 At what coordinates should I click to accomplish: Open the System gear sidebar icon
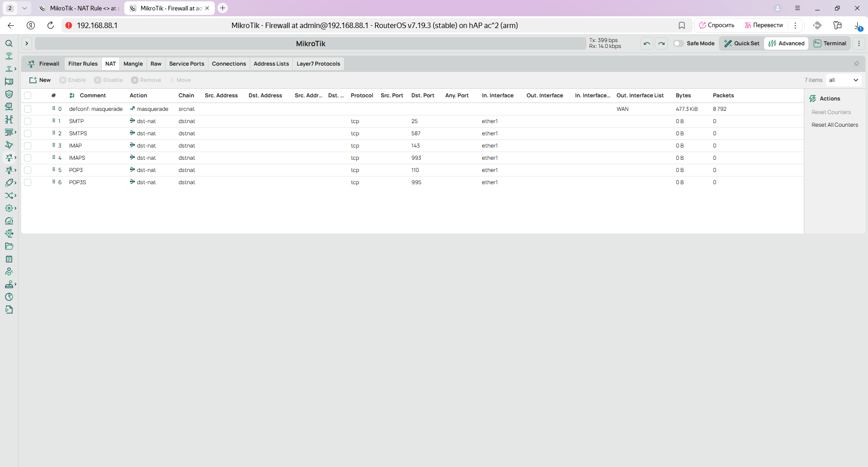click(x=10, y=208)
